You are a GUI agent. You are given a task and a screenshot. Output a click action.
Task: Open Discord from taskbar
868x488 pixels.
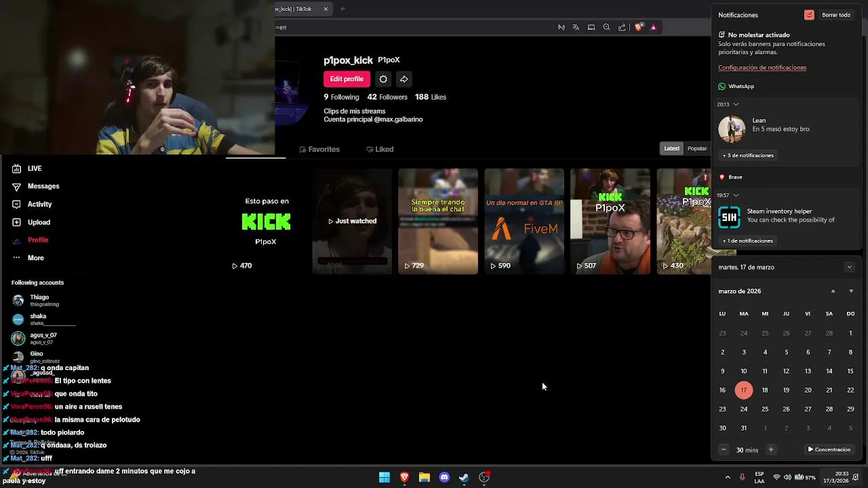(444, 477)
